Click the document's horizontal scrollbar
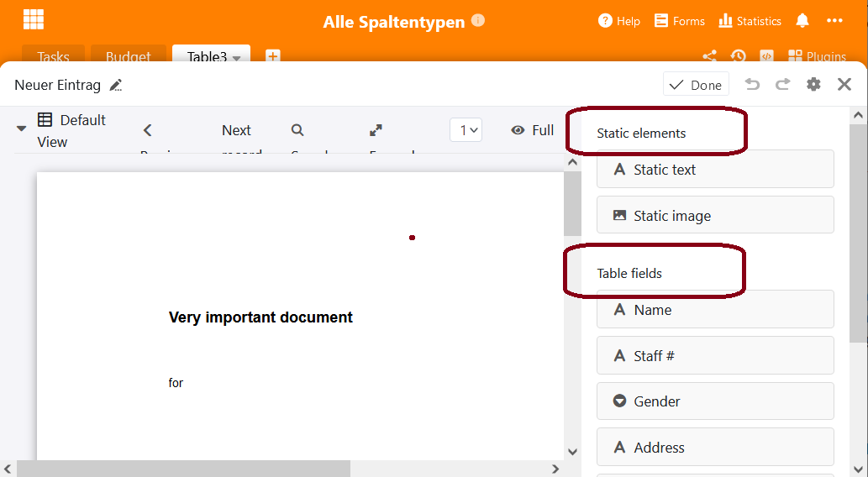Screen dimensions: 868x477 pyautogui.click(x=183, y=469)
